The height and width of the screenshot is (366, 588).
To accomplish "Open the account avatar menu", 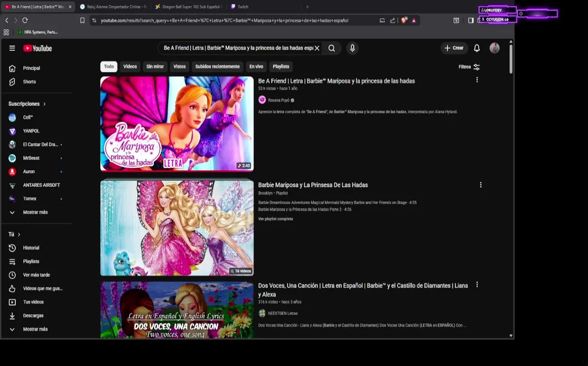I will (x=494, y=48).
